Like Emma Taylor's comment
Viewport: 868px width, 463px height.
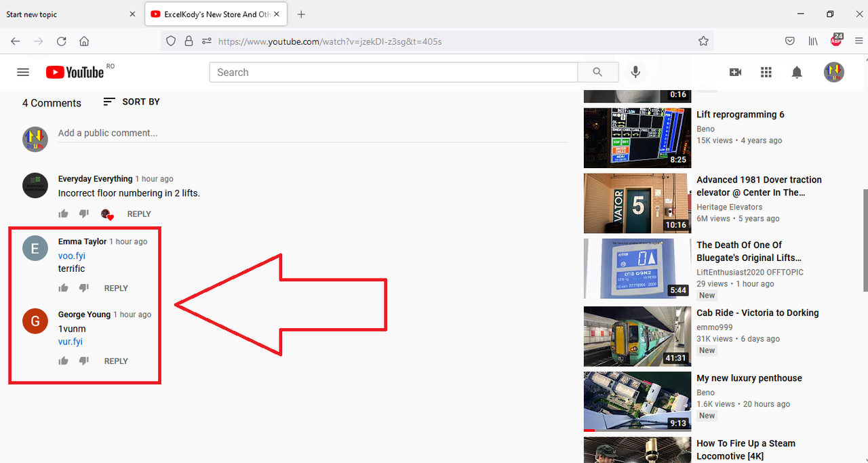[64, 288]
